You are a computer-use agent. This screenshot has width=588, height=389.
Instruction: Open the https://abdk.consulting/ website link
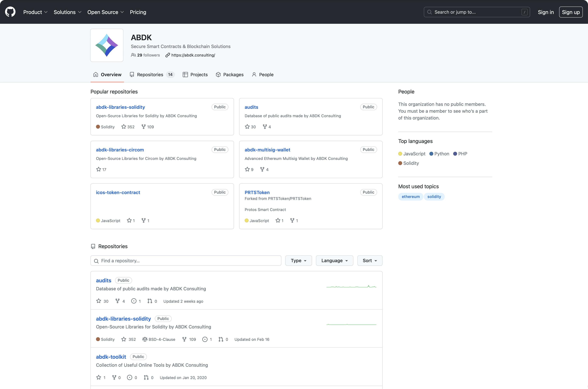(x=193, y=55)
